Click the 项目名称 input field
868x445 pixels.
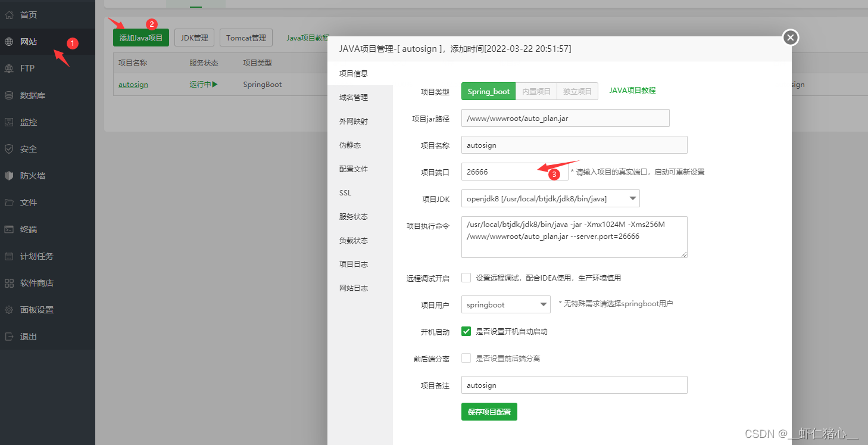pos(574,145)
